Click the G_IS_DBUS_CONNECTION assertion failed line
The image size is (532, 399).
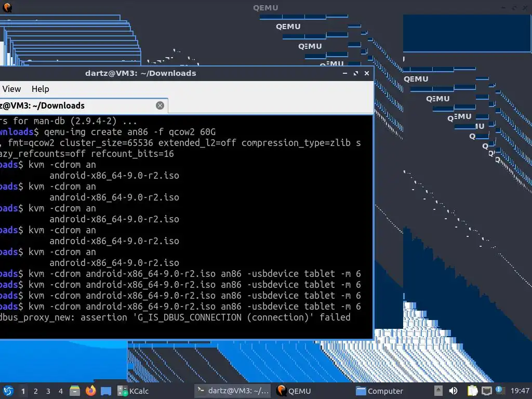click(175, 317)
